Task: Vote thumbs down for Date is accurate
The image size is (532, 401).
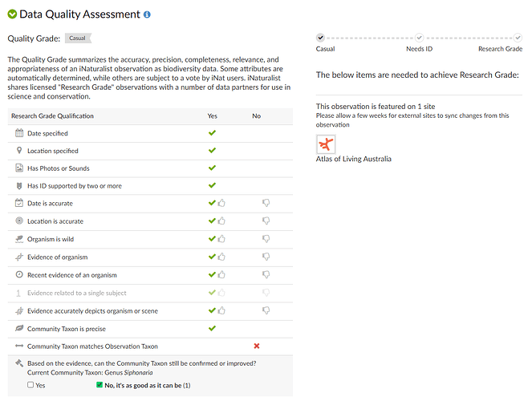Action: 266,204
